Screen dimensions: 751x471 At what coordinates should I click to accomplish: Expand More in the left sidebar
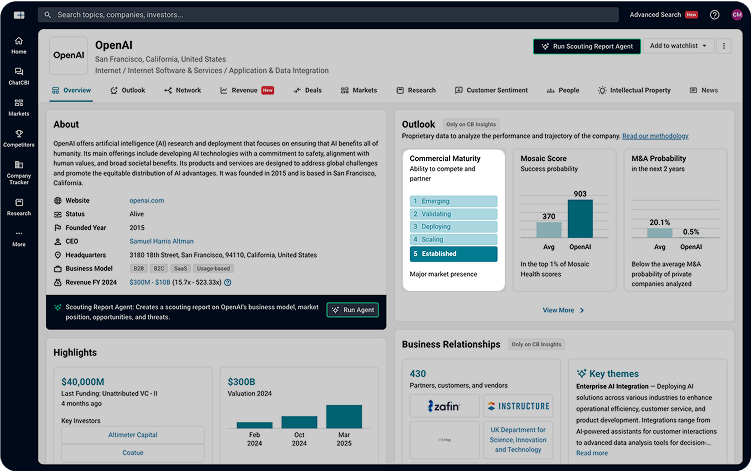(18, 238)
